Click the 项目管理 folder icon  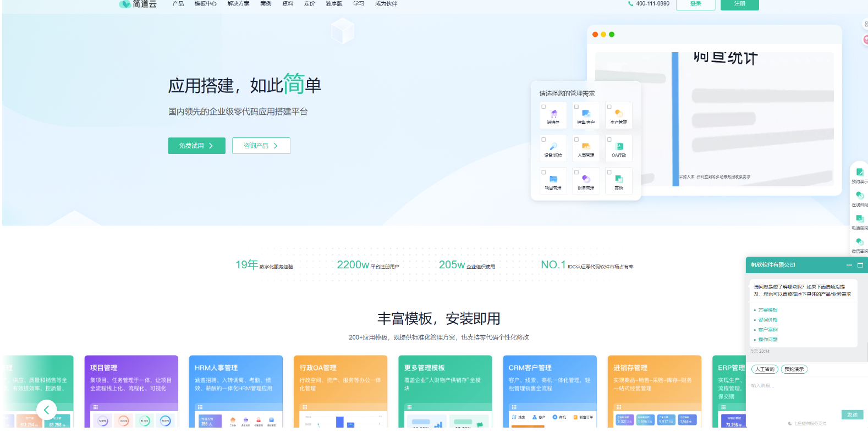[x=553, y=179]
